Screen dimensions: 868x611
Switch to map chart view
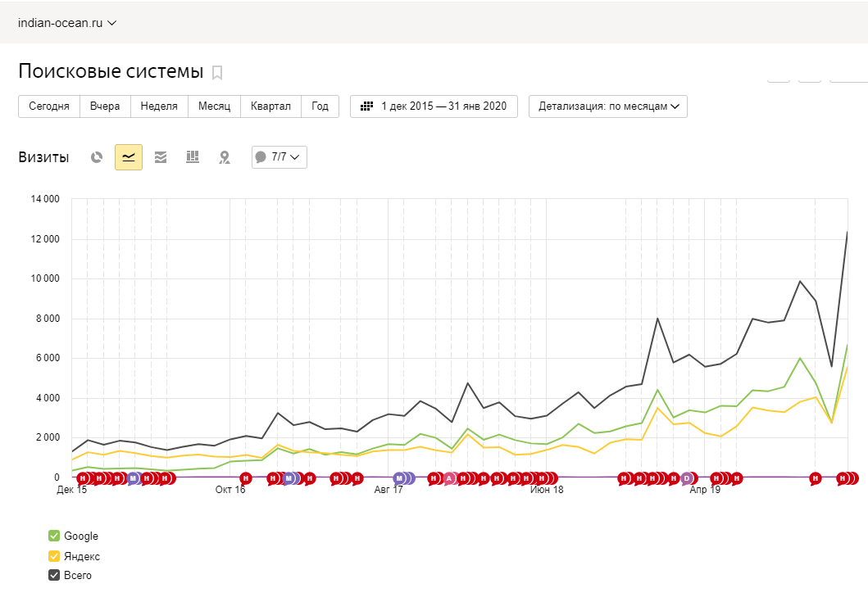click(225, 157)
